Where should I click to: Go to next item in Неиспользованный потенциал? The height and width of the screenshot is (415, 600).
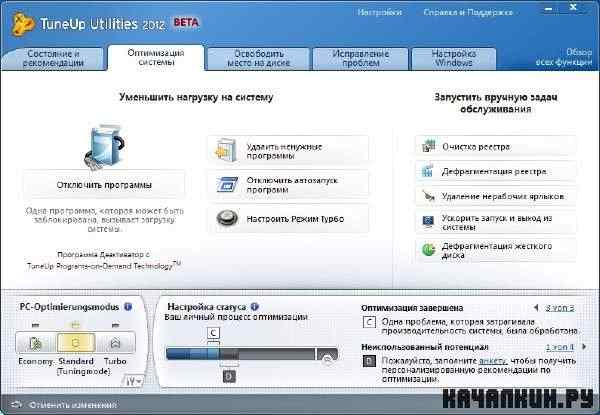click(584, 347)
